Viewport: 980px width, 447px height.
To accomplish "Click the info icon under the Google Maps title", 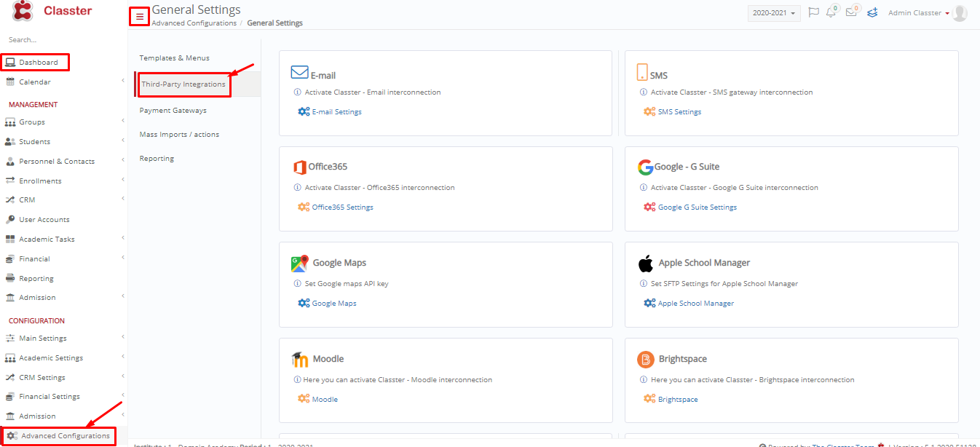I will coord(297,284).
